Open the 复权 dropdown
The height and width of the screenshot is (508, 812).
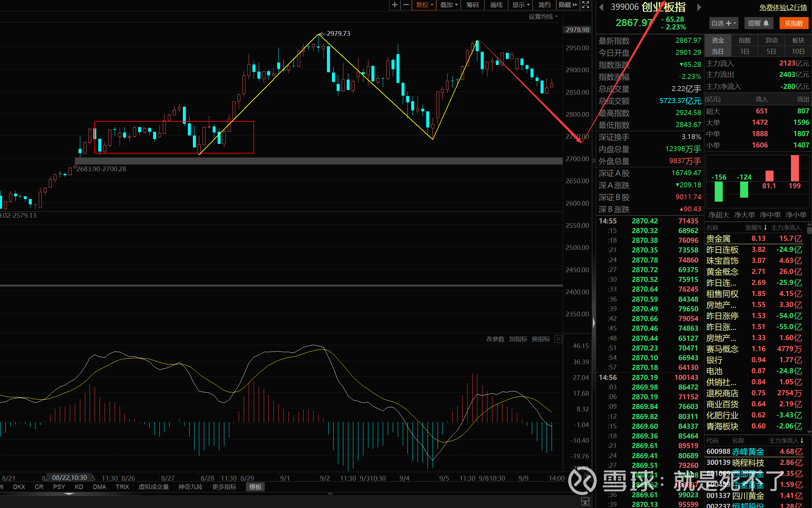pyautogui.click(x=424, y=5)
